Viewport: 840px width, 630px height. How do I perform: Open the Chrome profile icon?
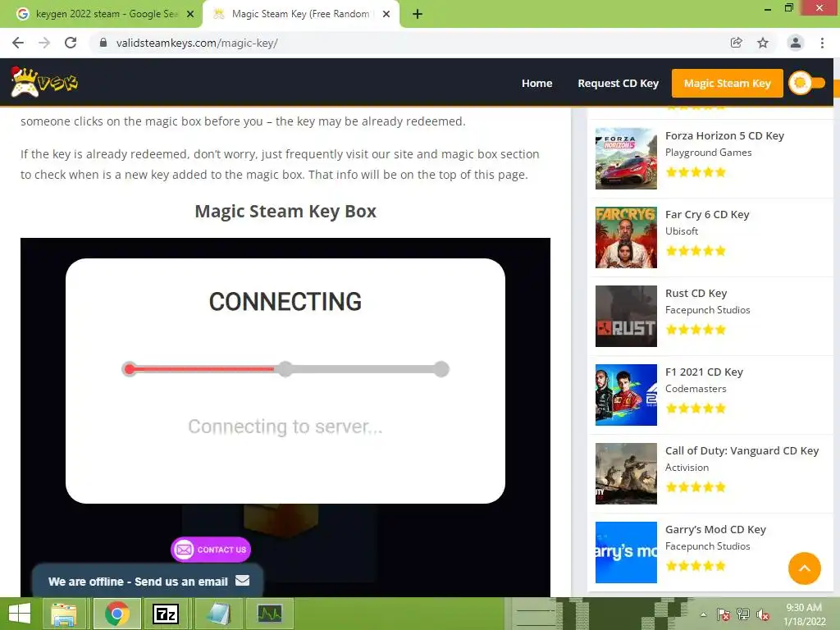coord(796,43)
